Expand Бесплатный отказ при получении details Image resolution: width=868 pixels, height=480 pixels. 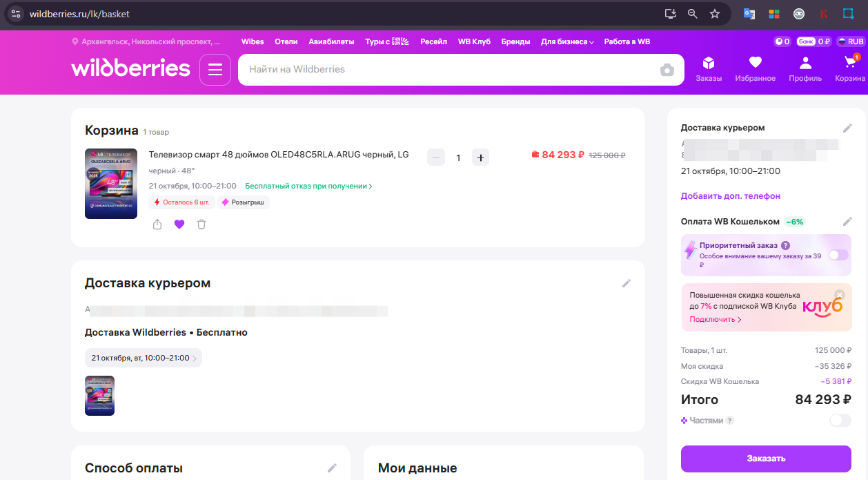coord(308,186)
